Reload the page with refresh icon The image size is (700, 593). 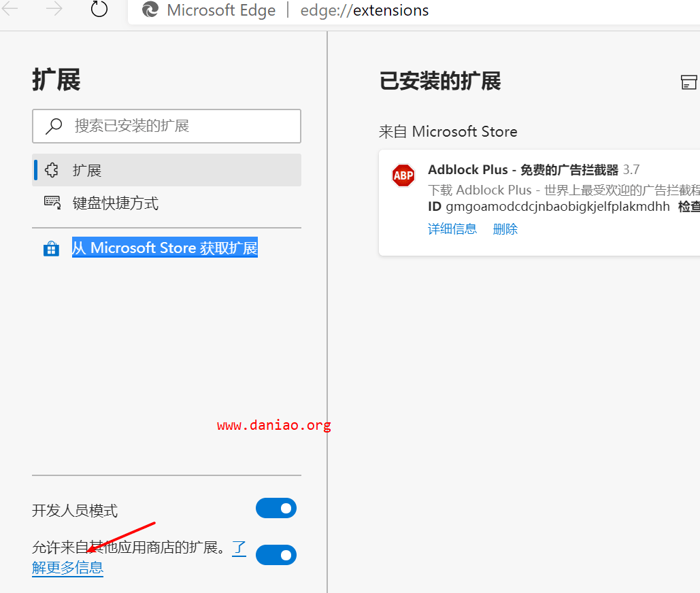click(99, 9)
